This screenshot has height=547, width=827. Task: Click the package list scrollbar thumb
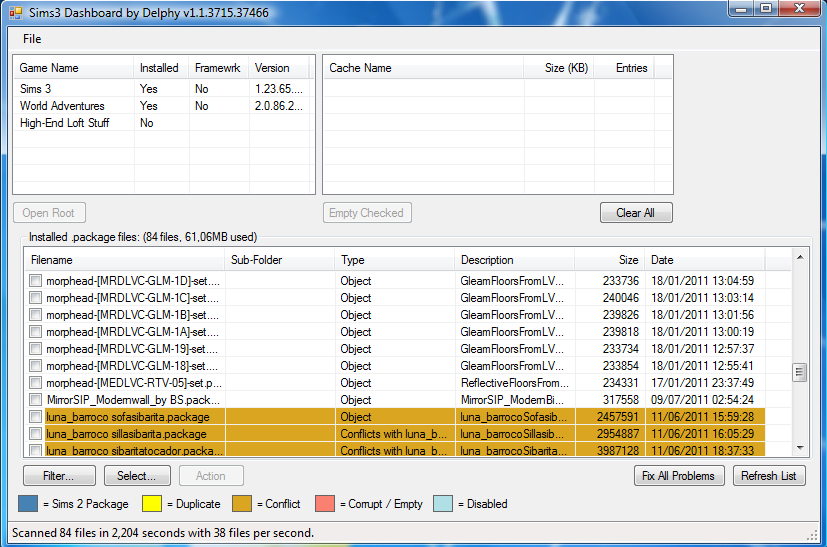[800, 372]
